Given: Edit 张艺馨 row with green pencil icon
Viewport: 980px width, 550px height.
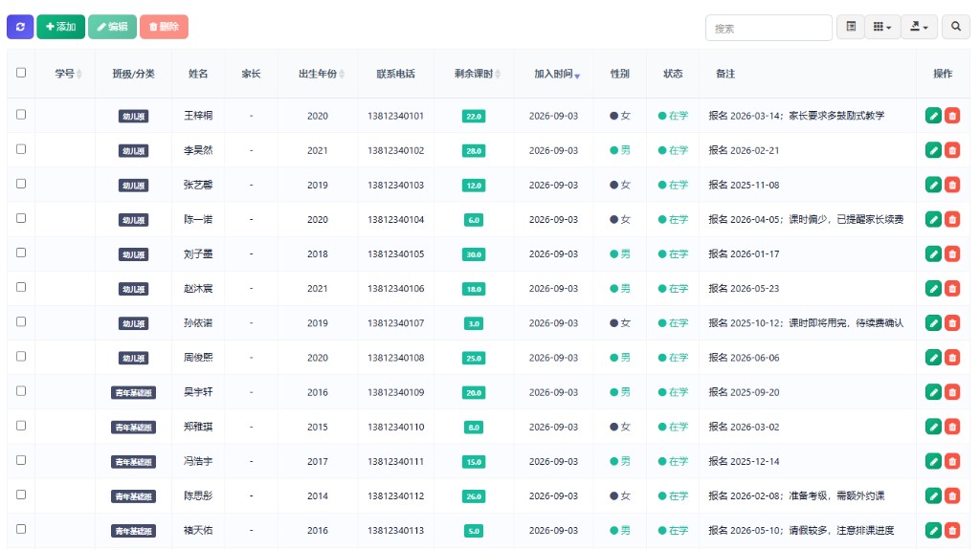Looking at the screenshot, I should point(933,185).
